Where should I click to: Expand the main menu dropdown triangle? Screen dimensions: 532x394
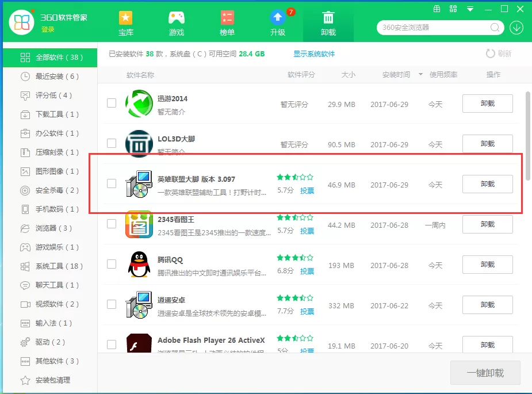point(470,9)
